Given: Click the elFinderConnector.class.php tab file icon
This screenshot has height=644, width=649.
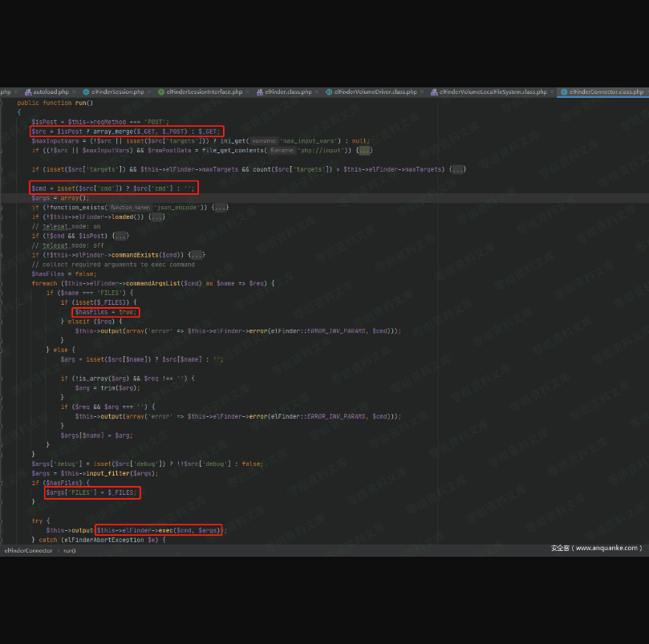Looking at the screenshot, I should pyautogui.click(x=564, y=92).
